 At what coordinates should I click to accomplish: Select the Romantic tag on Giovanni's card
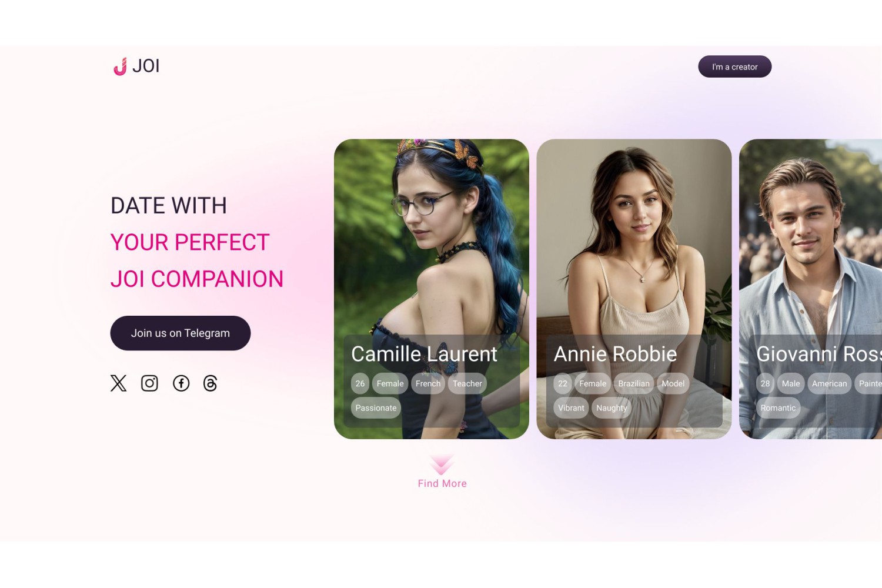tap(778, 407)
